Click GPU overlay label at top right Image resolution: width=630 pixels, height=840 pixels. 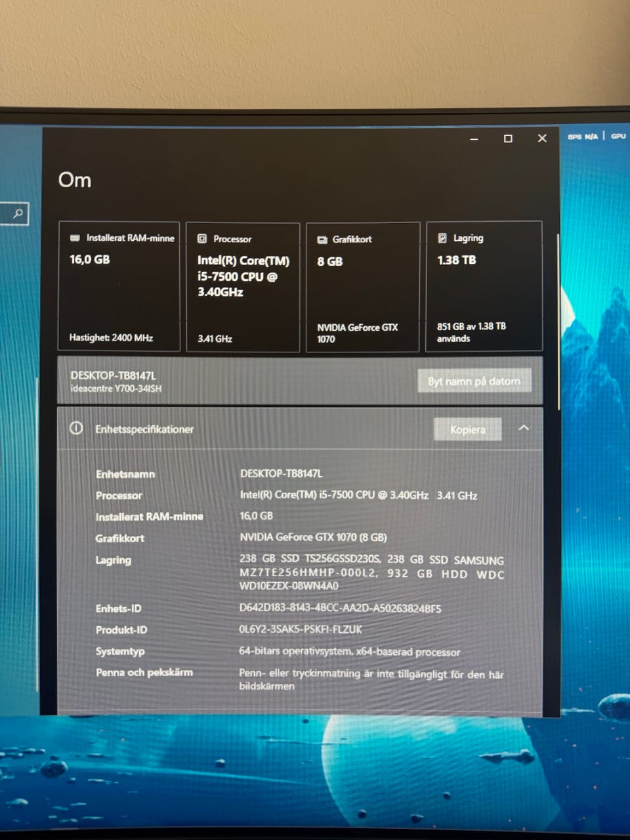[618, 136]
